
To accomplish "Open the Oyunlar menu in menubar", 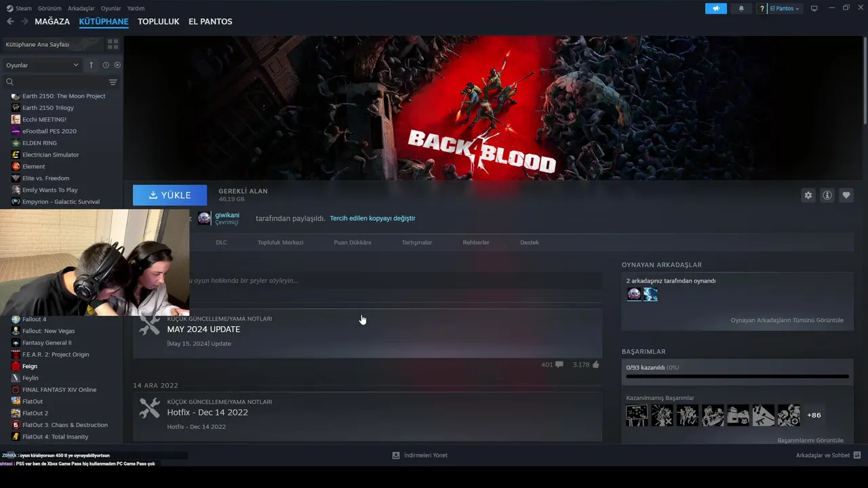I will [x=111, y=8].
